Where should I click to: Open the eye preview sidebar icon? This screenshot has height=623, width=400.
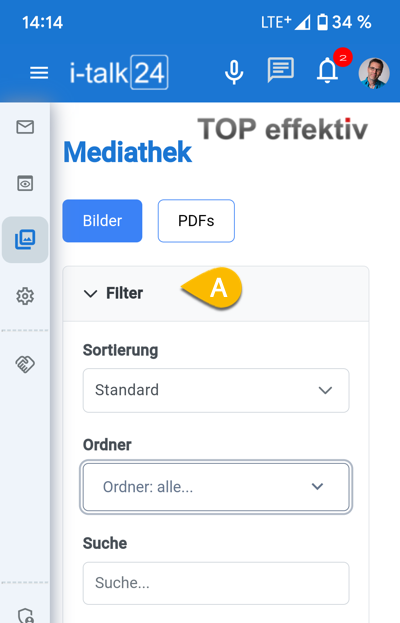(25, 183)
